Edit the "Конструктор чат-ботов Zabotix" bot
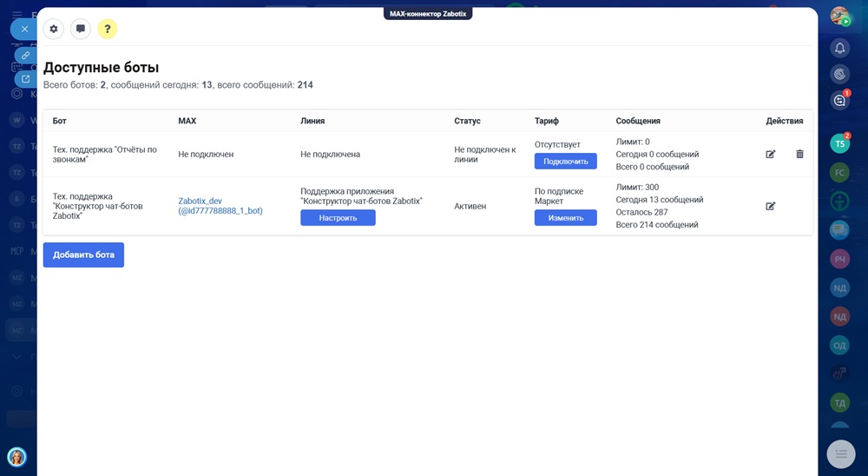Viewport: 868px width, 476px height. click(771, 206)
